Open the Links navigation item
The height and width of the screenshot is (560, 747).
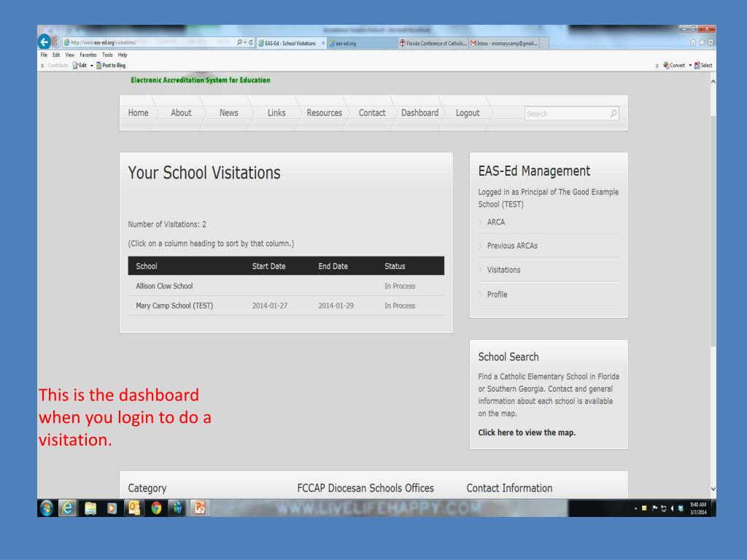[276, 113]
